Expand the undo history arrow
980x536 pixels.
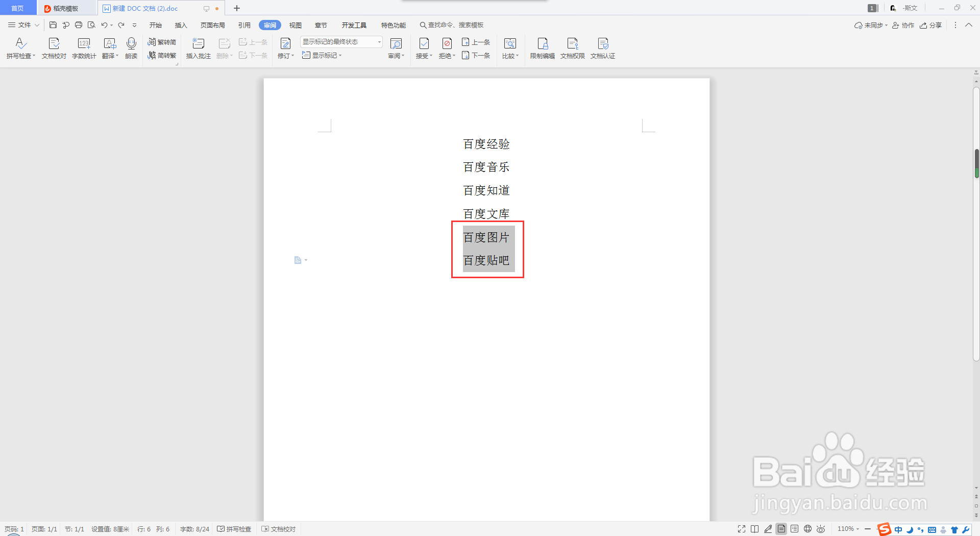pos(111,25)
